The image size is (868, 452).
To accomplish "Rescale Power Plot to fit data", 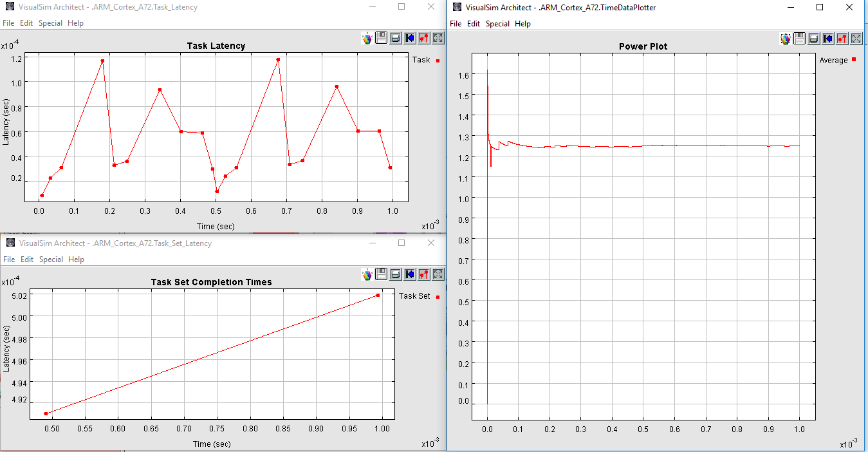I will tap(856, 39).
